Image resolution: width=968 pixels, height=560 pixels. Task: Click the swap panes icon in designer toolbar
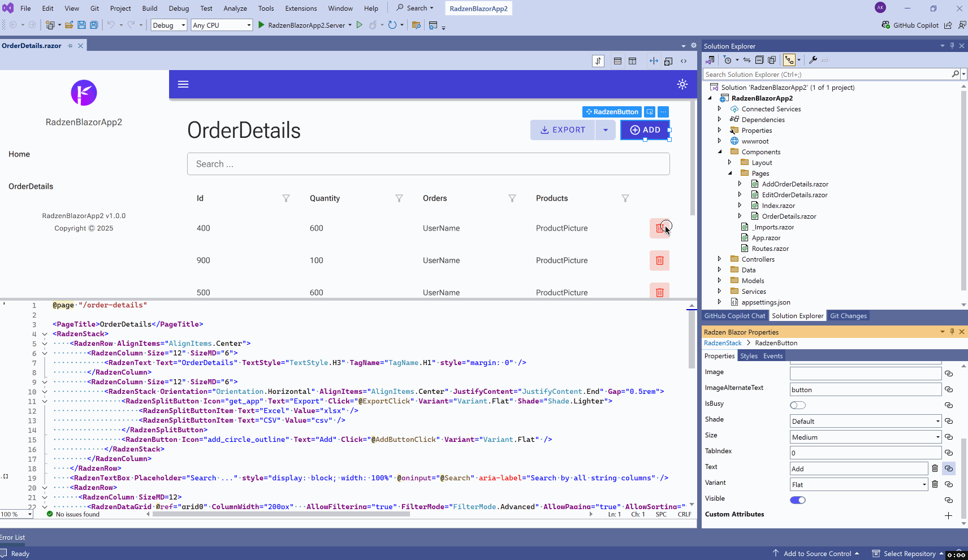pos(598,61)
